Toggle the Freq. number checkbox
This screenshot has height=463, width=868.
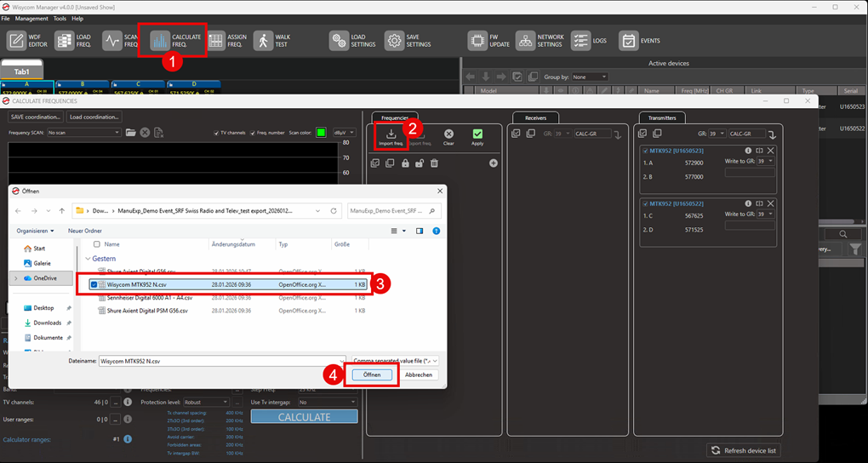tap(254, 133)
